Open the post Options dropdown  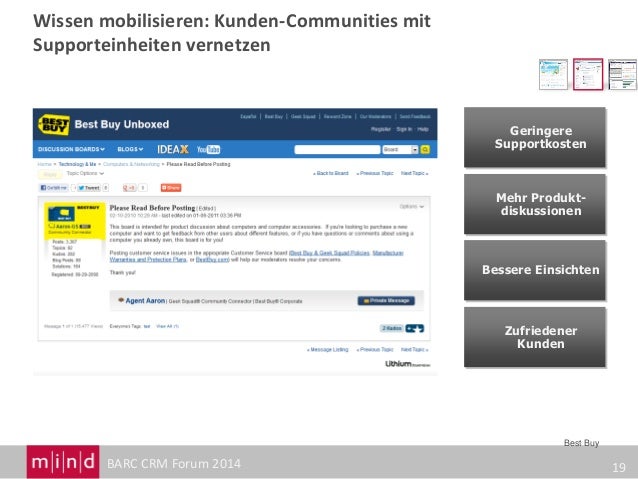pos(412,207)
